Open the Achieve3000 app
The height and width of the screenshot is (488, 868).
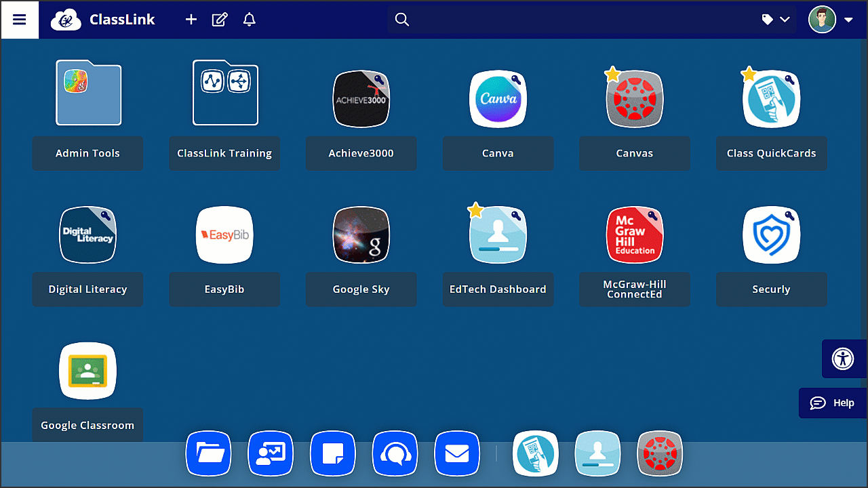click(x=361, y=99)
